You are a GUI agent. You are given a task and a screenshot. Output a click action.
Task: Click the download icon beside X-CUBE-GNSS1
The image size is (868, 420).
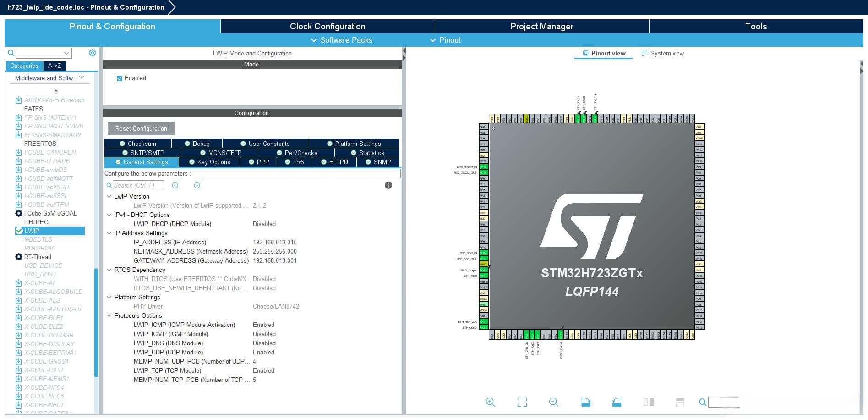(x=19, y=361)
